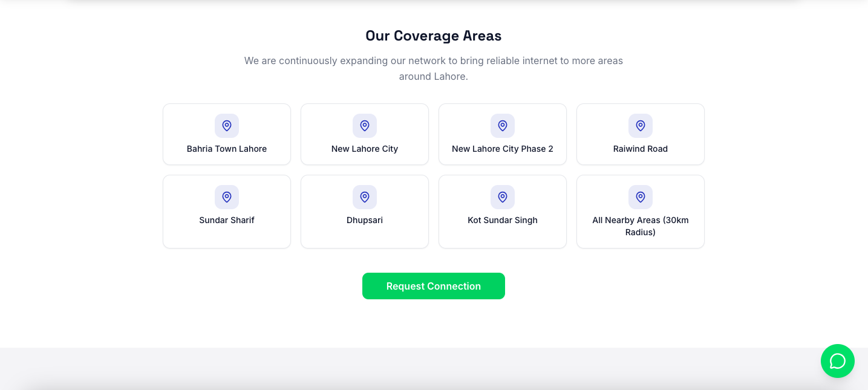Click the All Nearby Areas (30km Radius) text

641,226
